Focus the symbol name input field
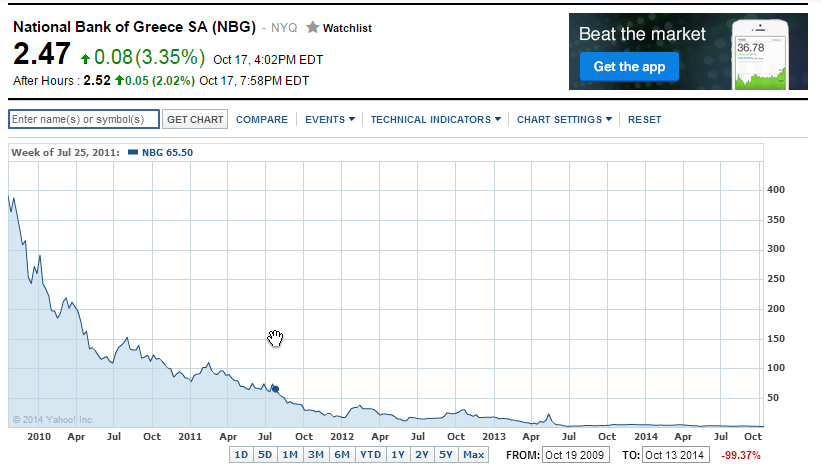This screenshot has width=821, height=466. pyautogui.click(x=84, y=119)
